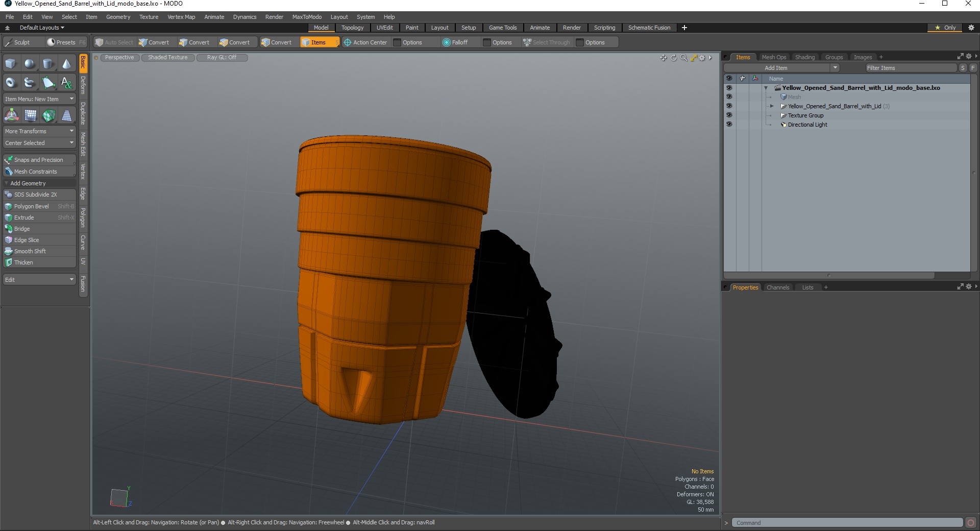Image resolution: width=980 pixels, height=531 pixels.
Task: Click the Polygon vertical side tab
Action: click(83, 218)
